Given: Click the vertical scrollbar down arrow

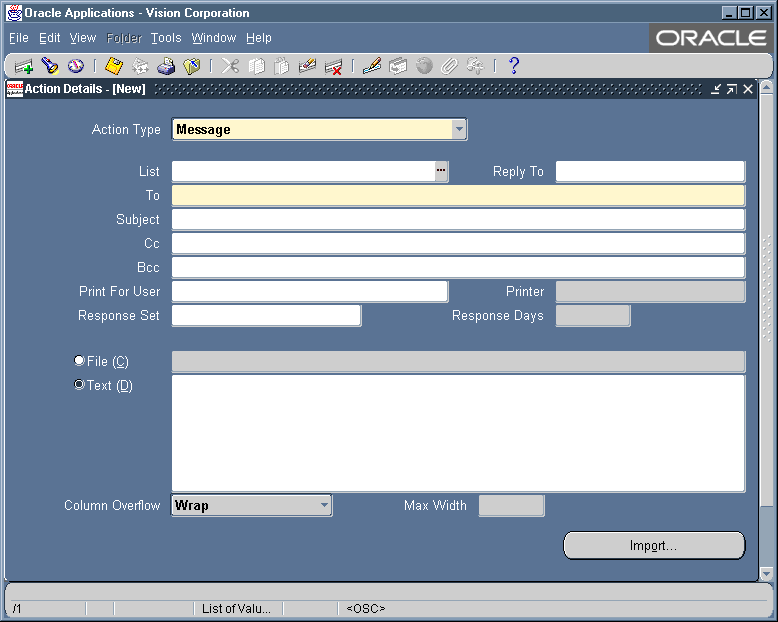Looking at the screenshot, I should click(x=766, y=573).
